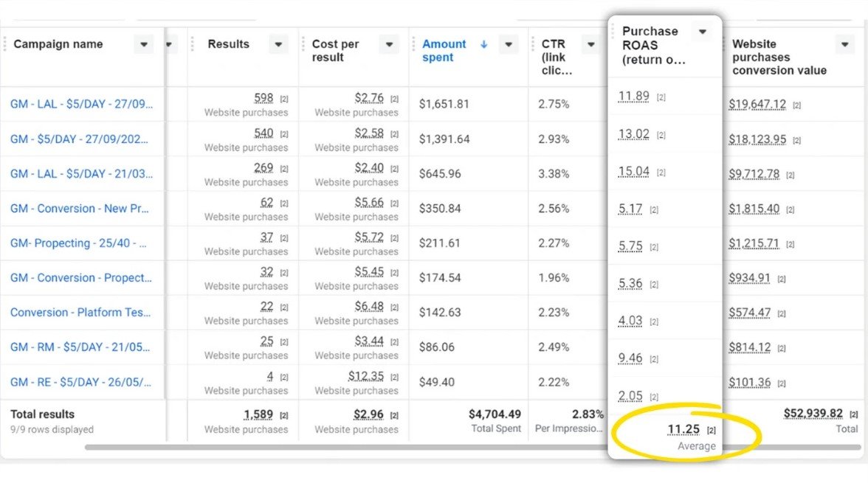Open the Cost per result column dropdown

[389, 44]
